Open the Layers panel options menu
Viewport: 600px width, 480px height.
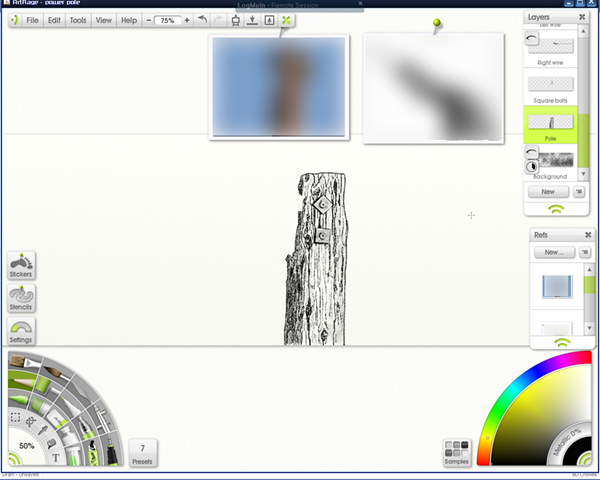pos(579,192)
